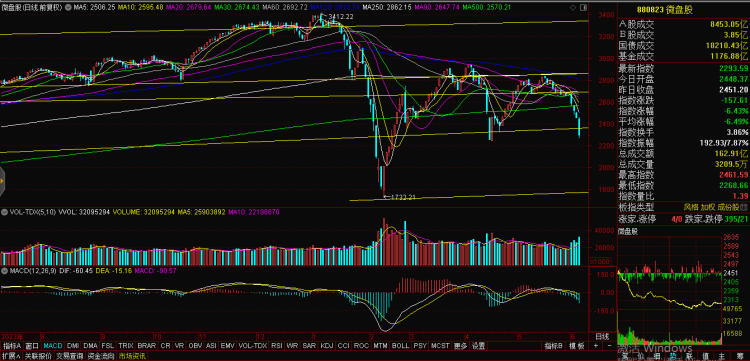Select the MACD indicator tab
The image size is (750, 361).
pyautogui.click(x=53, y=345)
